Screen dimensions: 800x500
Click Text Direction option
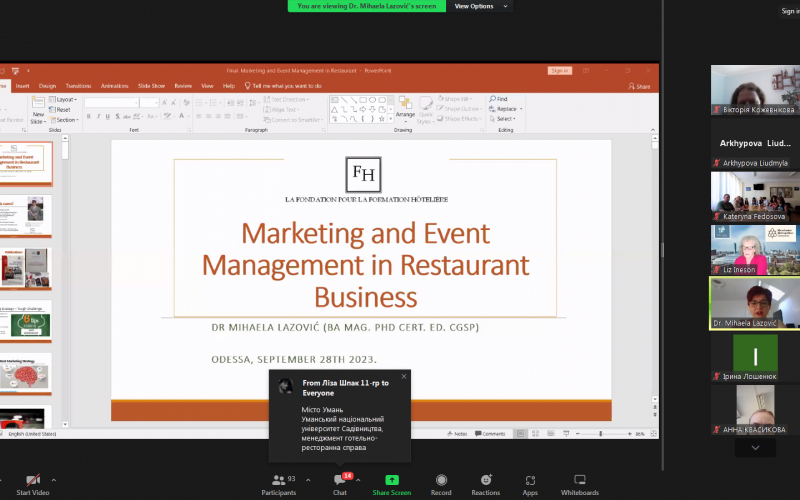click(286, 99)
